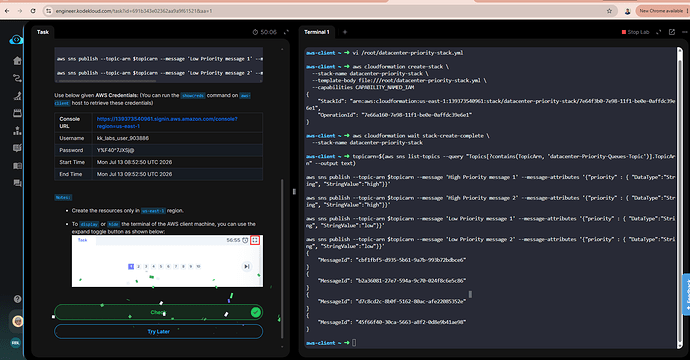Open the learning paths route icon
690x360 pixels.
17,78
